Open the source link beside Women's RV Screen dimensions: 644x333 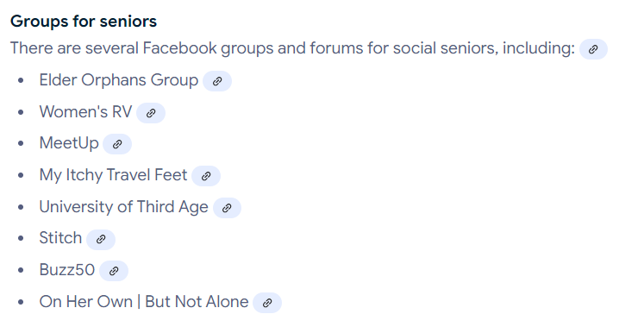(151, 113)
